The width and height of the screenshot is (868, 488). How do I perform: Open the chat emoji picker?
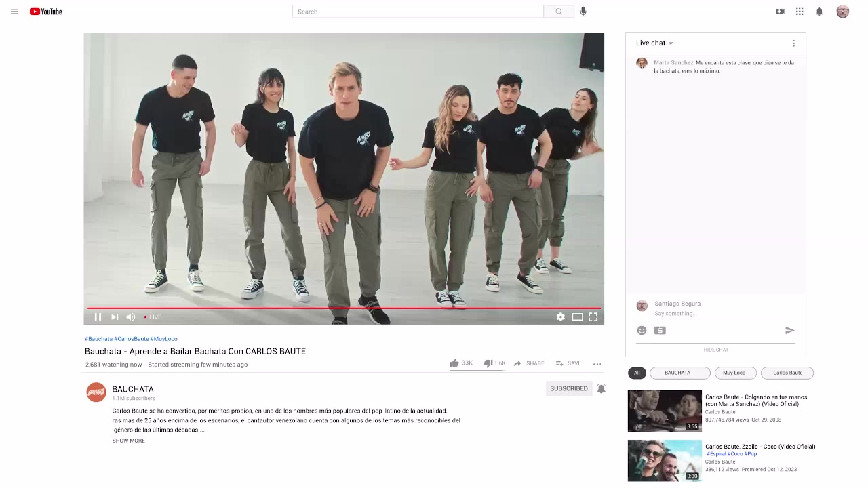click(642, 331)
